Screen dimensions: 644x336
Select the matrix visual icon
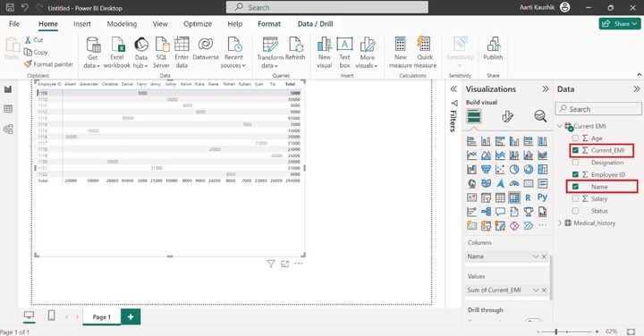(x=514, y=197)
